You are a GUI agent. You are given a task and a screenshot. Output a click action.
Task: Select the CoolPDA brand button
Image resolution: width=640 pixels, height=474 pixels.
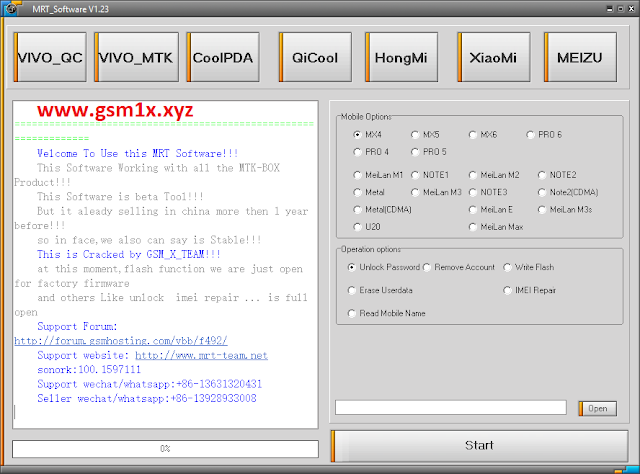pos(223,57)
